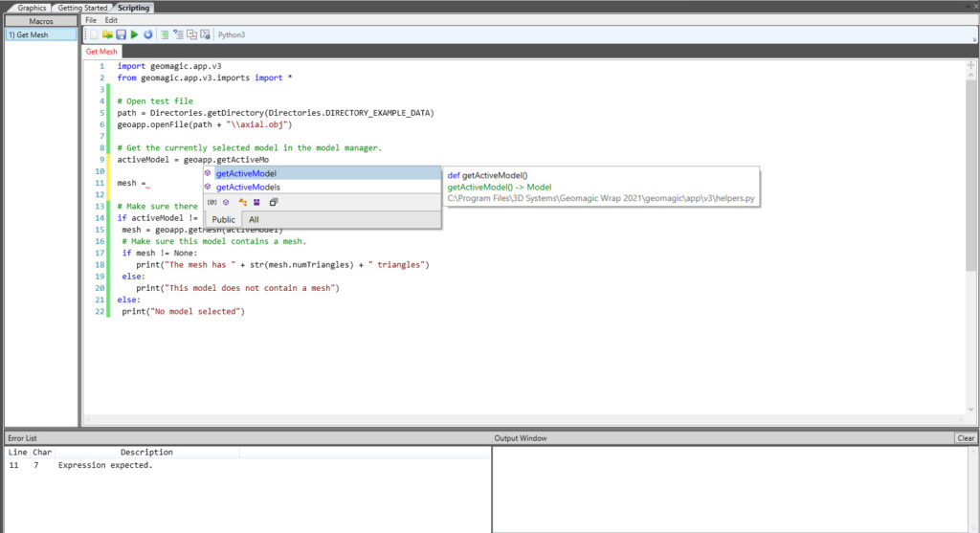Toggle the purple square filter in autocomplete popup

[x=257, y=202]
